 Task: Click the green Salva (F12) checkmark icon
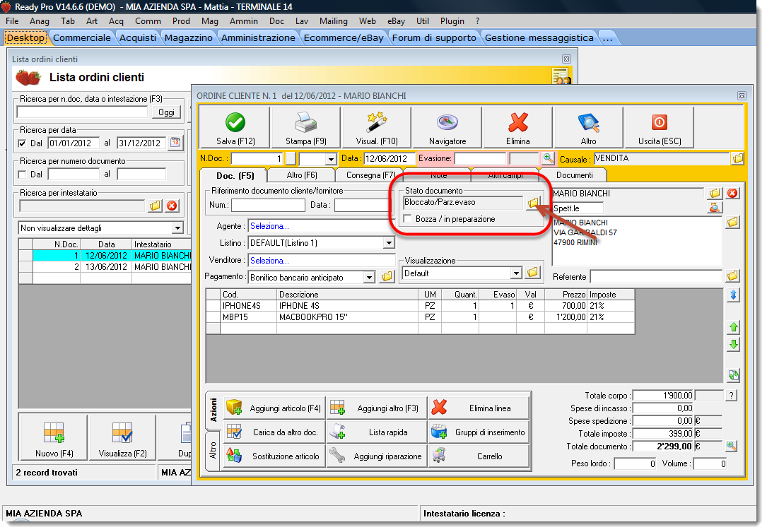pos(235,123)
